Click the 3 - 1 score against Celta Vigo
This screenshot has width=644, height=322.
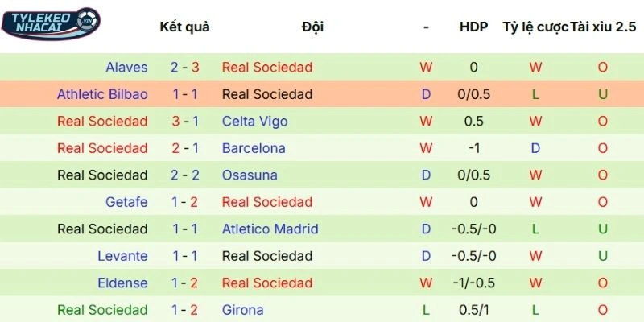coord(184,122)
